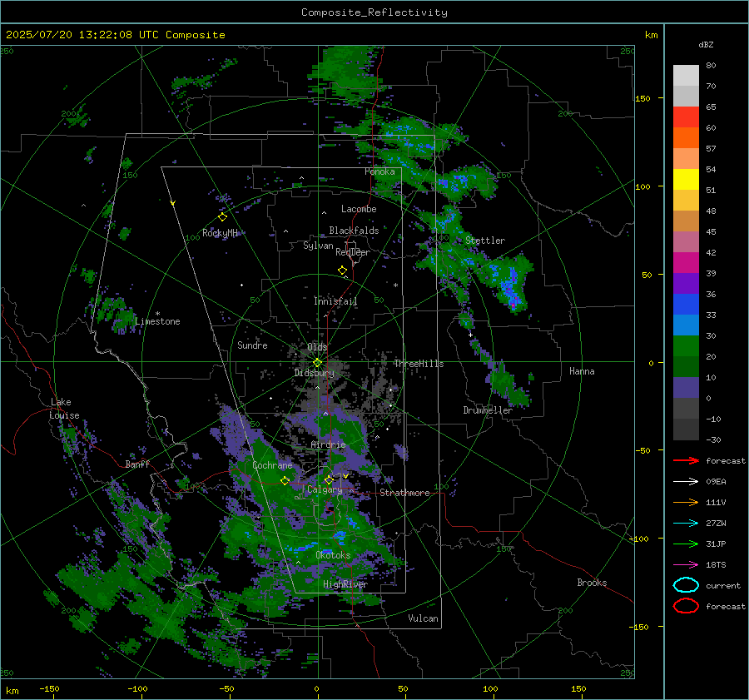This screenshot has height=700, width=749.
Task: Click the bright green 20-30 dBZ swatch
Action: pos(686,345)
